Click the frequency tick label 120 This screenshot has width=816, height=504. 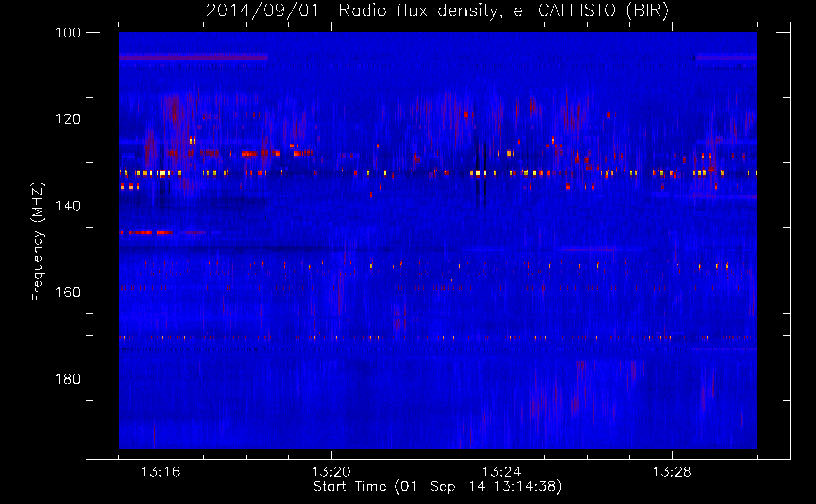point(67,119)
